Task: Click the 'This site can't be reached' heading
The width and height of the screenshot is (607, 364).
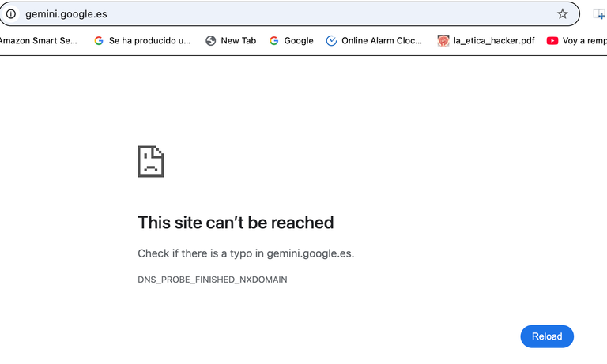Action: (236, 223)
